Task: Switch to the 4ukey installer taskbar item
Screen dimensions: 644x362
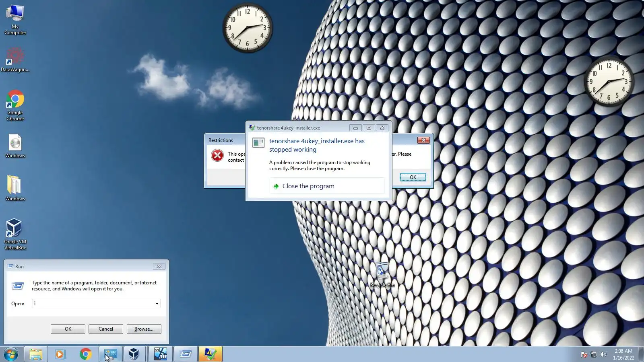Action: [x=210, y=354]
